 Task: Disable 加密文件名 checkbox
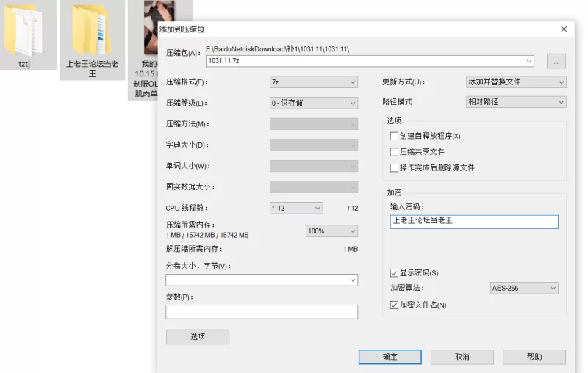point(395,305)
